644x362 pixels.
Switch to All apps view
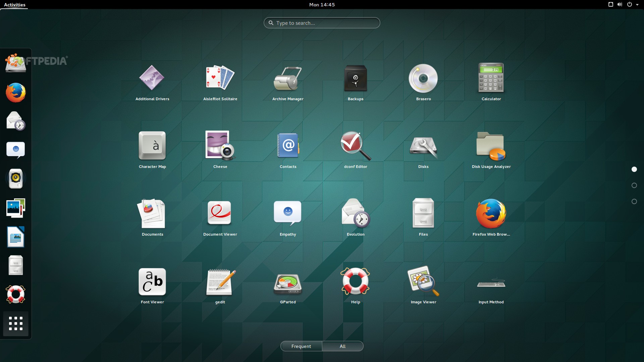tap(342, 346)
